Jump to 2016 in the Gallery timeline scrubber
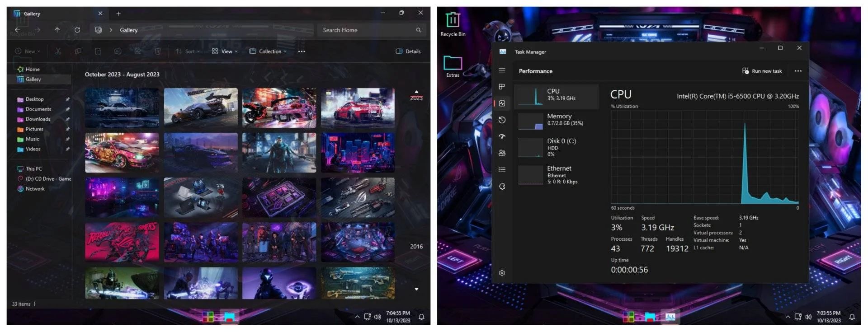 point(416,247)
